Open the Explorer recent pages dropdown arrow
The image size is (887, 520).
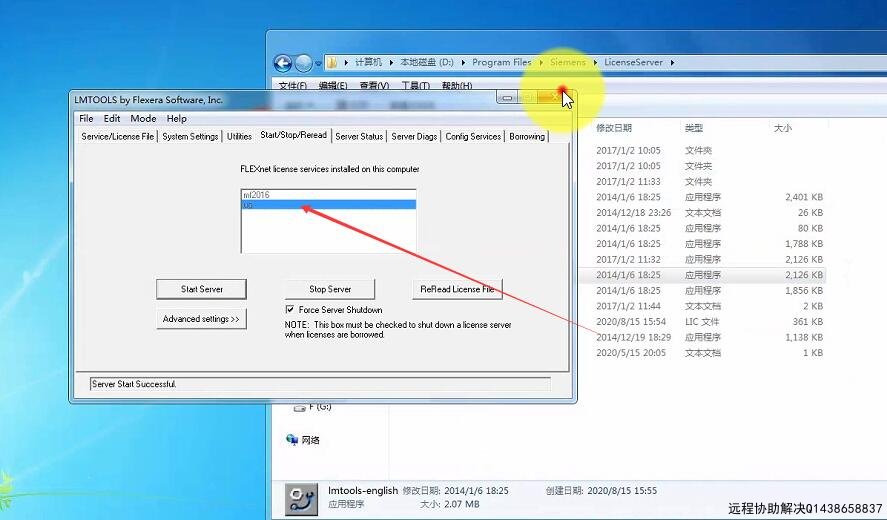[318, 63]
